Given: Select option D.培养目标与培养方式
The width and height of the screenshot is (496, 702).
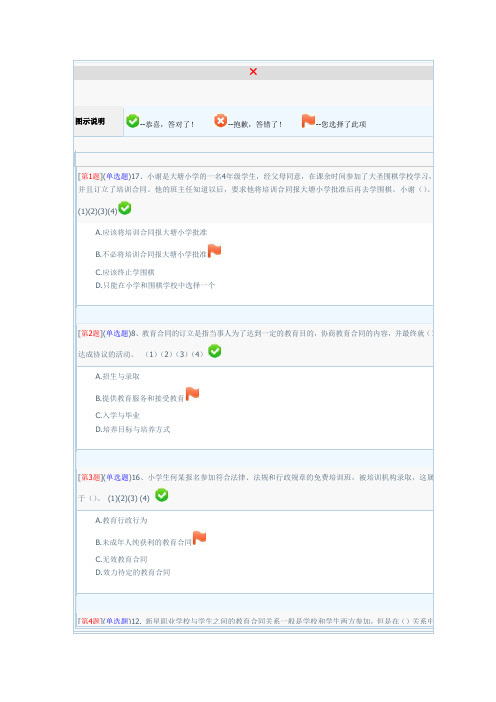Looking at the screenshot, I should click(x=133, y=429).
